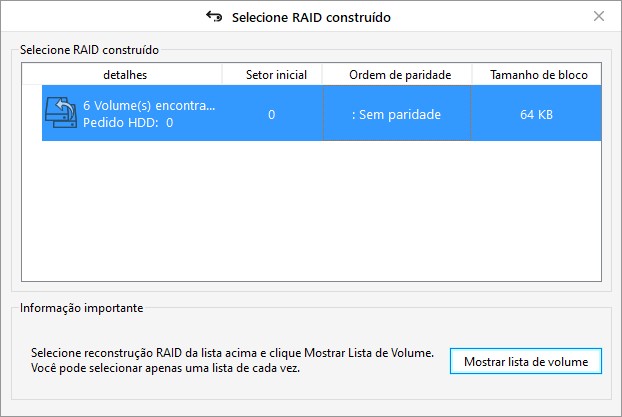Screen dimensions: 622x417
Task: Click the blank margin left of the RAID row
Action: pos(32,113)
